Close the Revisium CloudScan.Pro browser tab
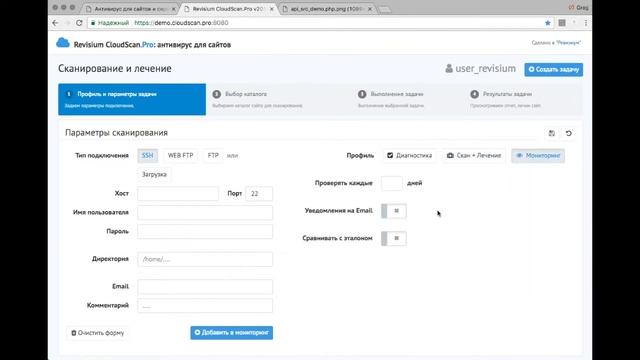The image size is (640, 360). click(x=271, y=9)
